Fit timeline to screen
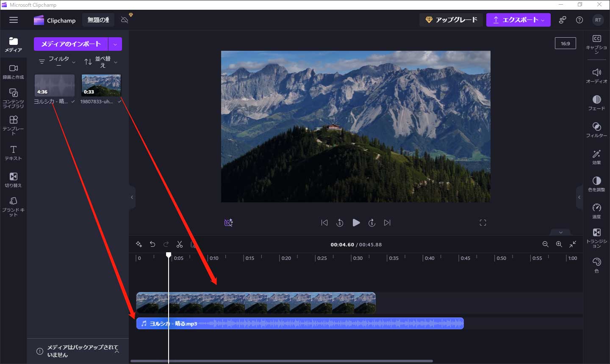Viewport: 610px width, 364px height. tap(573, 244)
